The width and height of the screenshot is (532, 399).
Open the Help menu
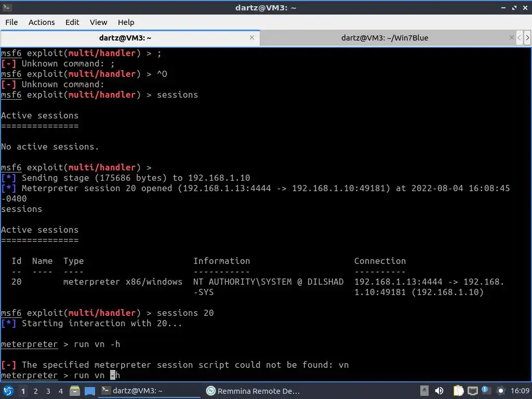(x=126, y=22)
